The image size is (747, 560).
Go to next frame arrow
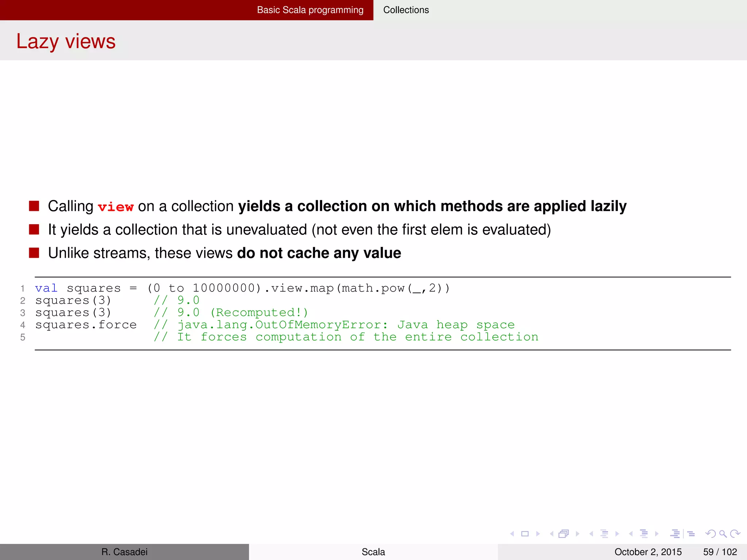[578, 534]
